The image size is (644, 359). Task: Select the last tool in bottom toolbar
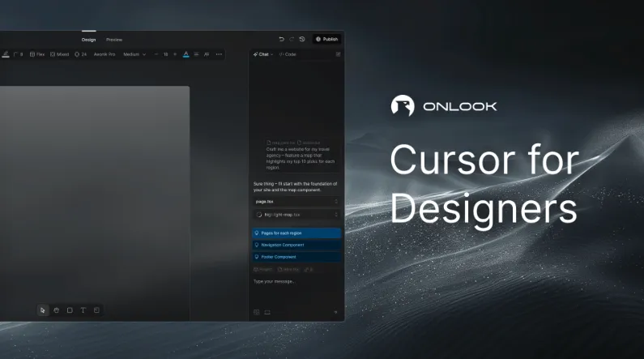(96, 310)
